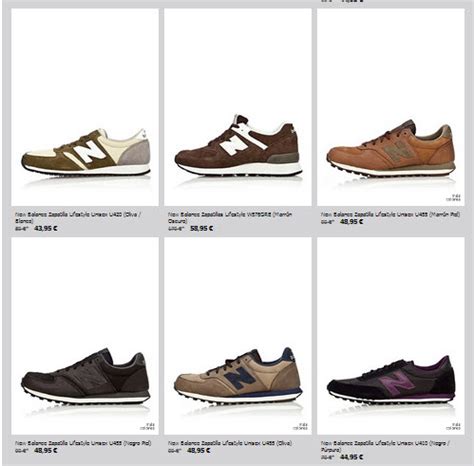Click the U455 Marrón Piel product title
The image size is (474, 466).
point(390,215)
